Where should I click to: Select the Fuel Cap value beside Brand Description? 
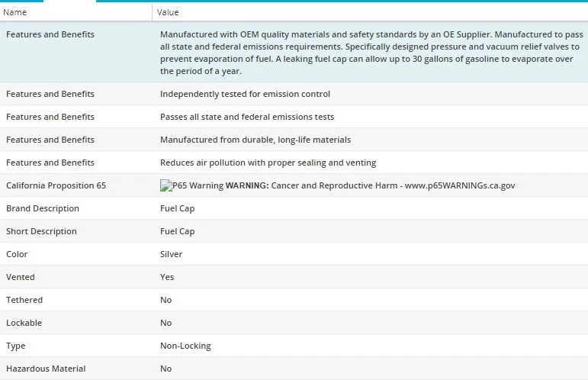click(x=178, y=208)
